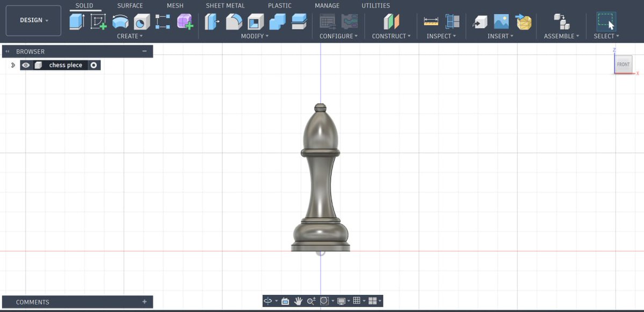This screenshot has width=644, height=312.
Task: Open the Construct dropdown menu
Action: pyautogui.click(x=392, y=36)
